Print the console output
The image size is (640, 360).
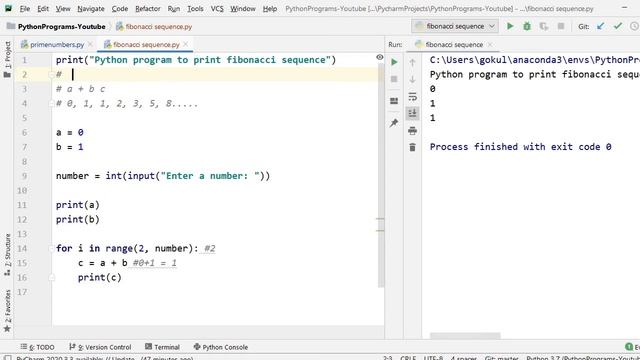tap(412, 131)
